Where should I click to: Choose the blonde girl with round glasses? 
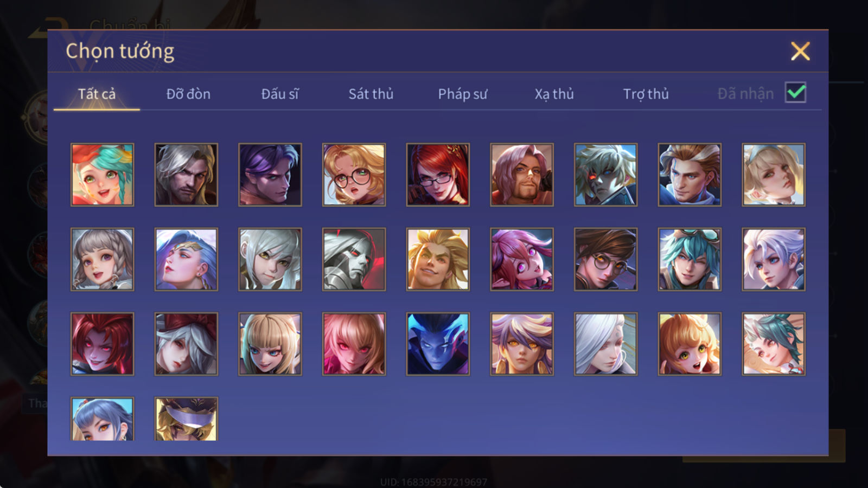(354, 175)
